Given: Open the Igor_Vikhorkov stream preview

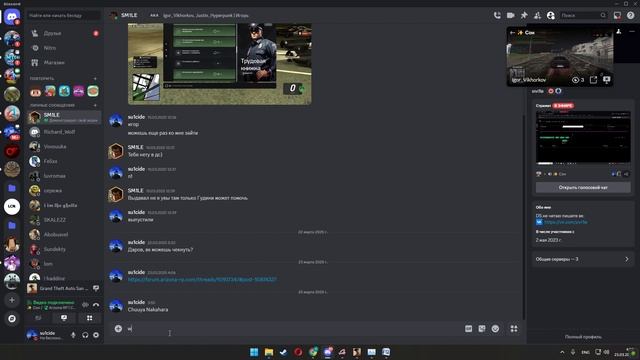Looking at the screenshot, I should pos(560,56).
